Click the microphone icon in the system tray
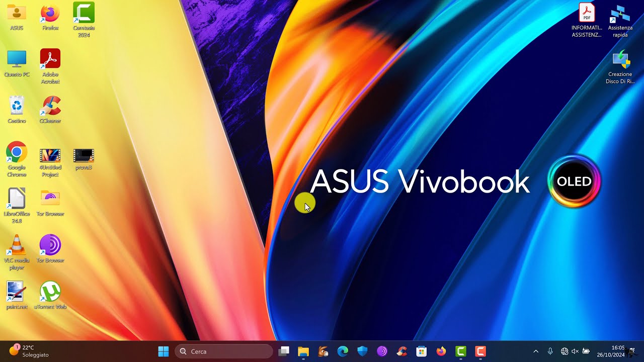 550,351
